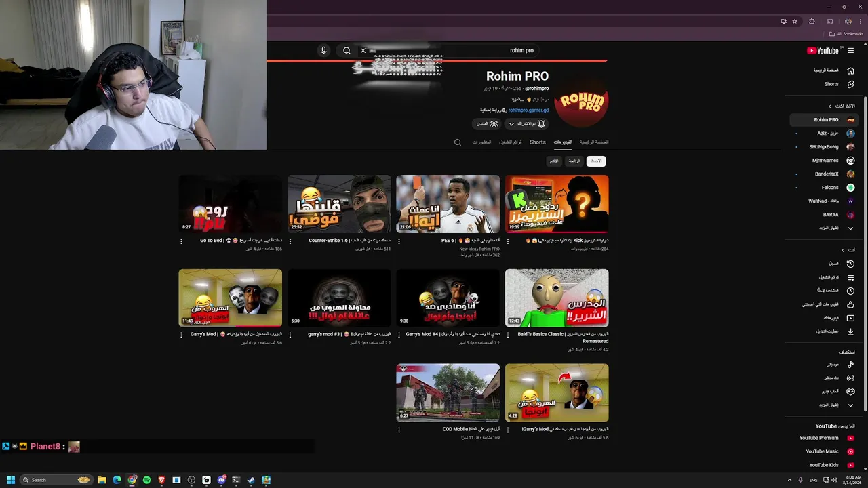Image resolution: width=868 pixels, height=488 pixels.
Task: Open the subscribed notification bell dropdown
Action: (526, 124)
